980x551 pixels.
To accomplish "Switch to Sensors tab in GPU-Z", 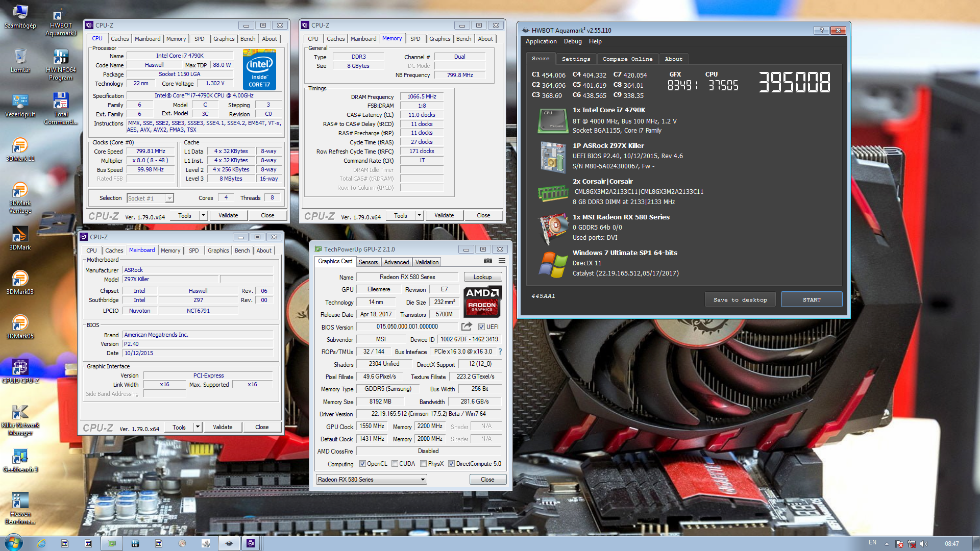I will coord(368,262).
